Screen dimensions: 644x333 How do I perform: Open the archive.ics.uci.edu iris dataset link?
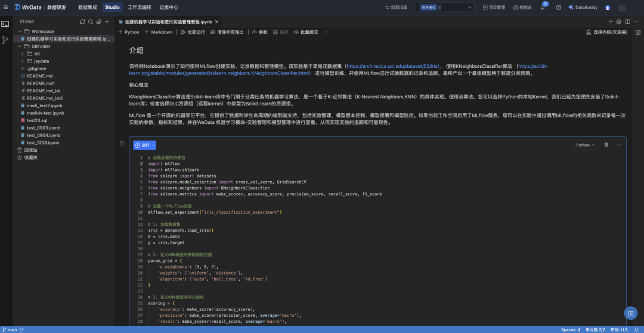pyautogui.click(x=393, y=66)
